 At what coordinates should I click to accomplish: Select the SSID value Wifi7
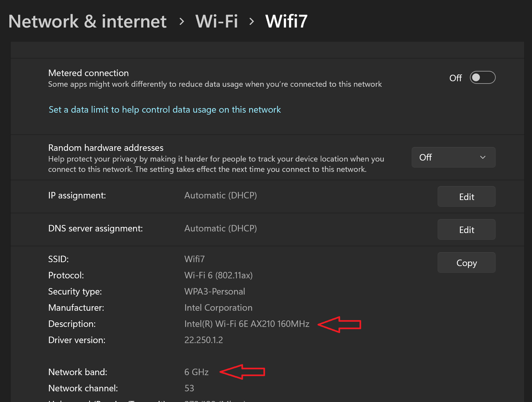[194, 259]
